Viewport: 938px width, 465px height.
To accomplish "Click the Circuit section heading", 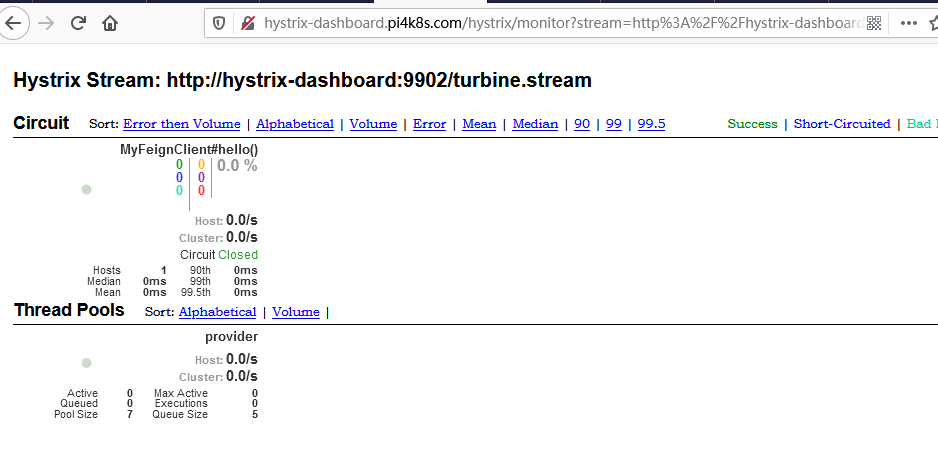I will click(x=41, y=123).
